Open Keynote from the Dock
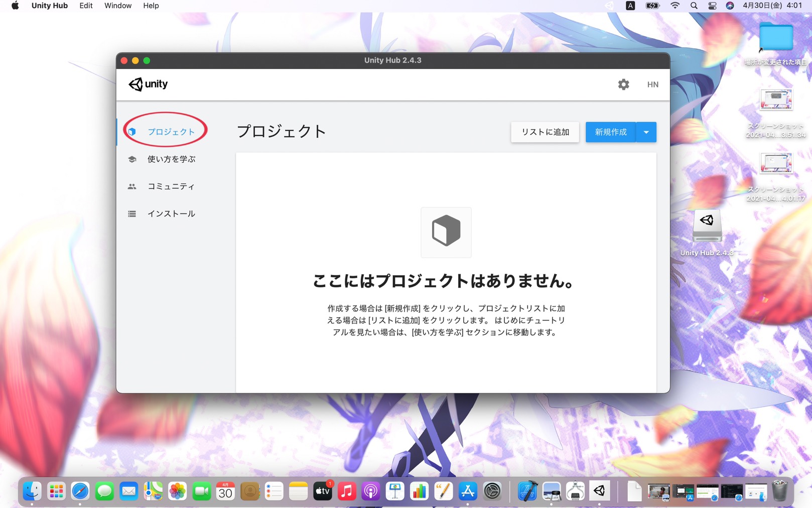This screenshot has height=508, width=812. (x=395, y=491)
